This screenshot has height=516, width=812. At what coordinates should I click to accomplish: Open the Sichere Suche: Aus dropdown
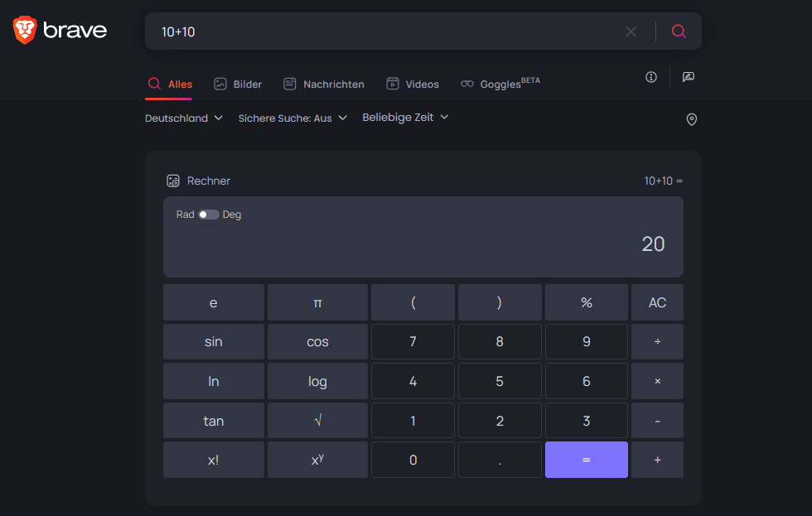[292, 118]
